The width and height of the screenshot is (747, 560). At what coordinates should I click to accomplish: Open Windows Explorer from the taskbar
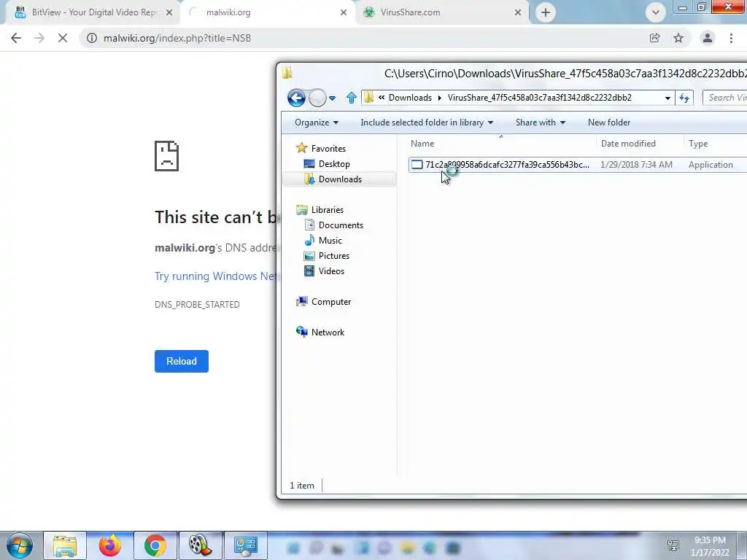pos(65,545)
